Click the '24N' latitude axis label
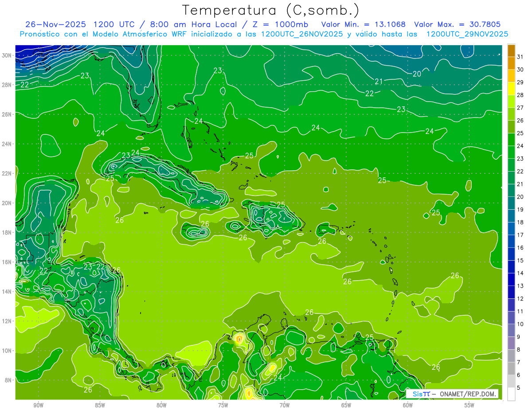The image size is (532, 411). 7,144
